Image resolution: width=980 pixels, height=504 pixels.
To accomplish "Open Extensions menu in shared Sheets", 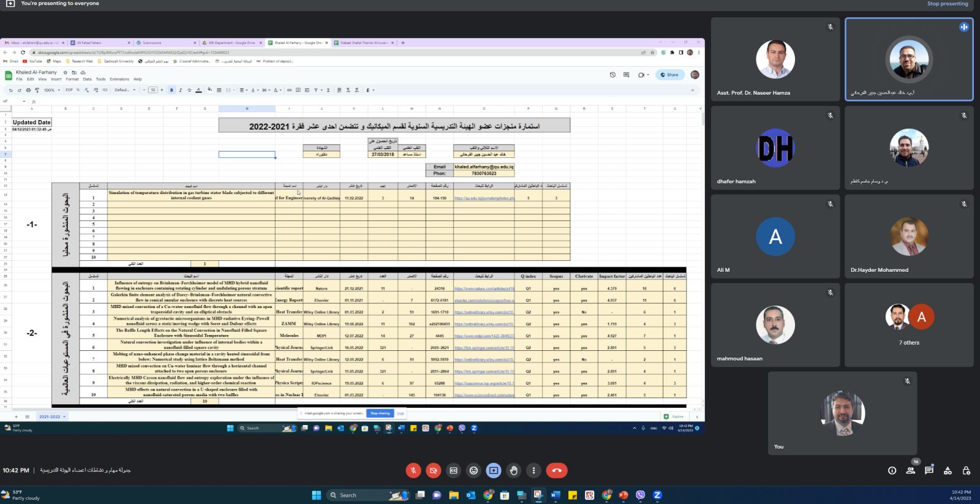I will click(119, 79).
